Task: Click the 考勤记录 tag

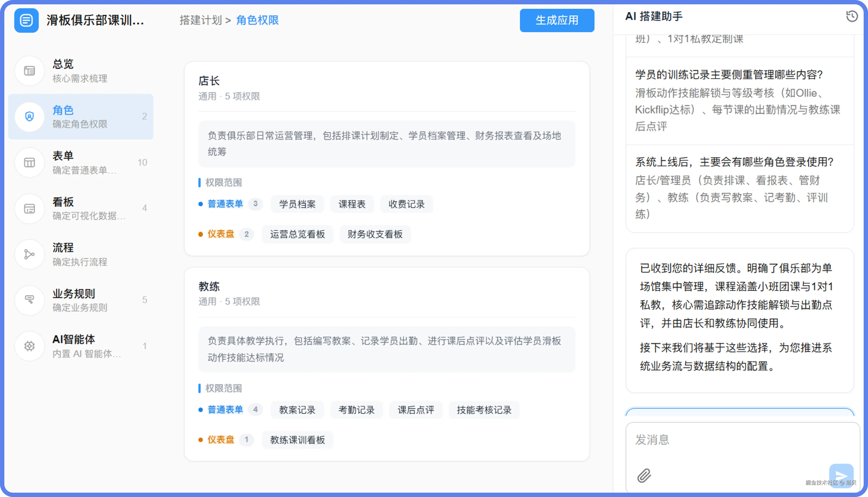Action: point(356,410)
